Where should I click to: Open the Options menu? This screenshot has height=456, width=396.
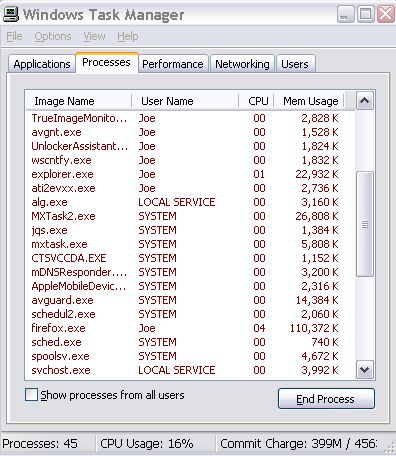[x=53, y=36]
